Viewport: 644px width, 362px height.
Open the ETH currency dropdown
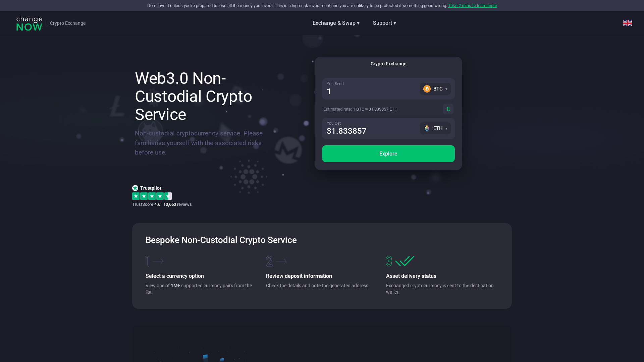pos(435,128)
